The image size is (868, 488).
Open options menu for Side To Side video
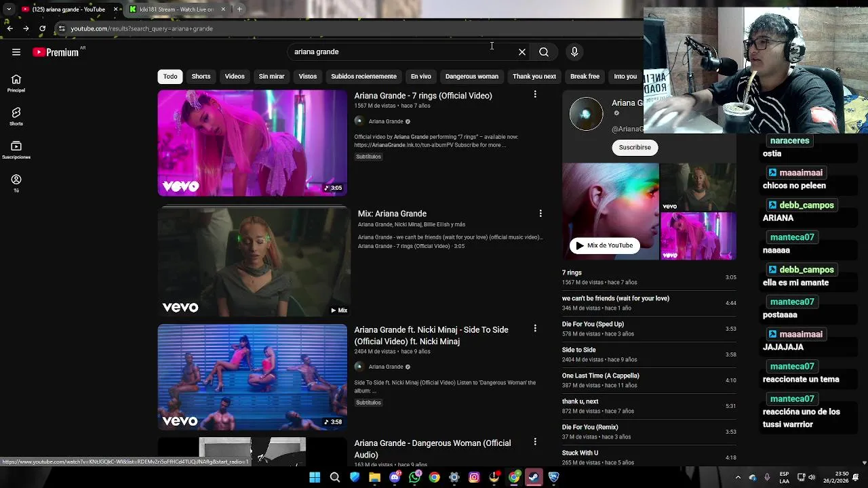click(535, 329)
